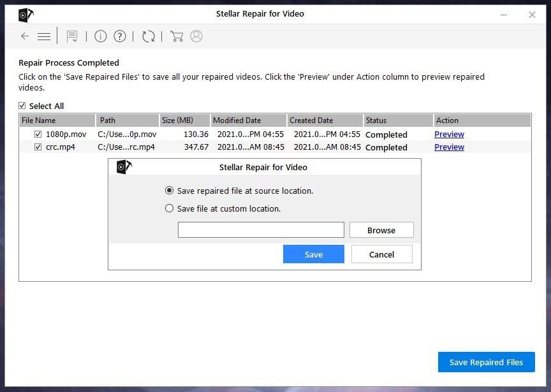Click the info icon in the toolbar
Image resolution: width=551 pixels, height=392 pixels.
click(x=100, y=36)
